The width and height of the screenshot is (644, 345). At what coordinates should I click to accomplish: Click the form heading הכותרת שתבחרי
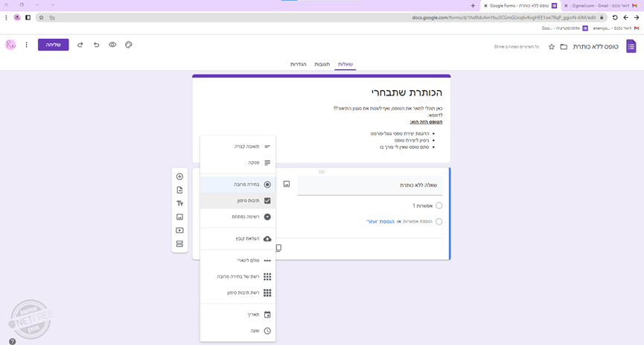(x=407, y=92)
